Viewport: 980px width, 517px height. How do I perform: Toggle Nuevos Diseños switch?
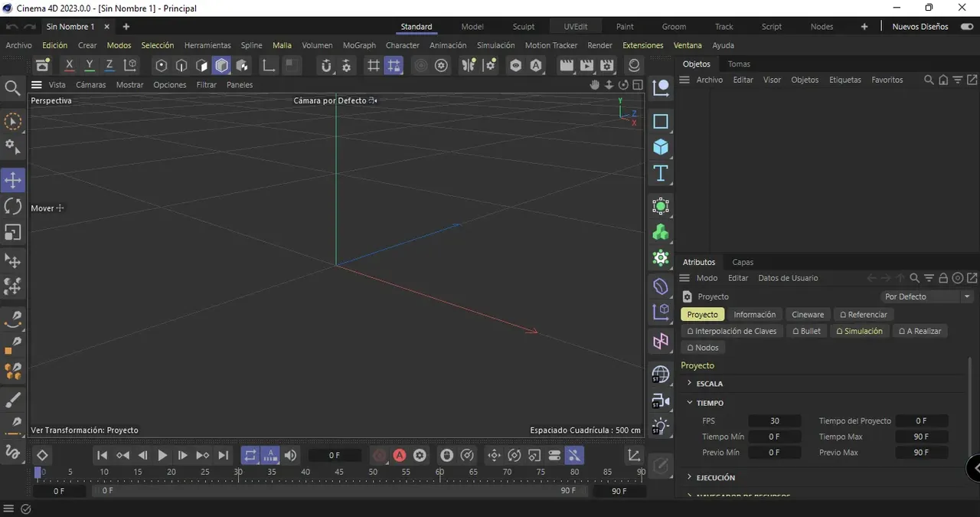click(x=967, y=27)
